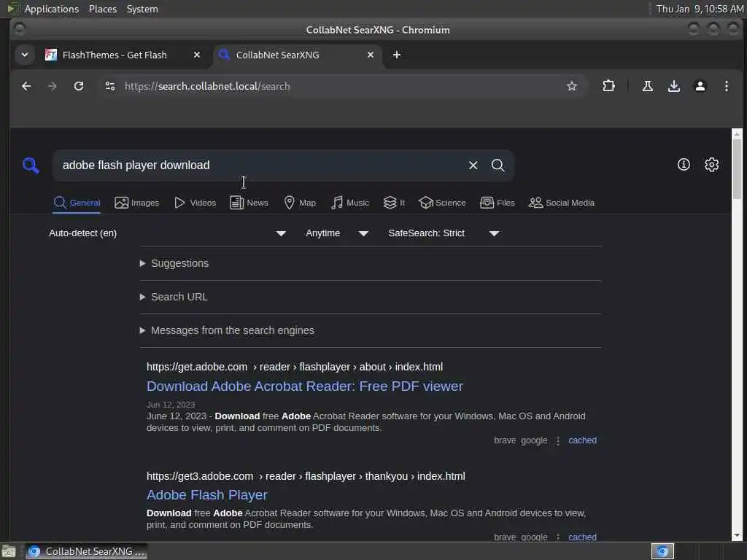Screen dimensions: 747x560
Task: Open the Applications menu
Action: (52, 9)
